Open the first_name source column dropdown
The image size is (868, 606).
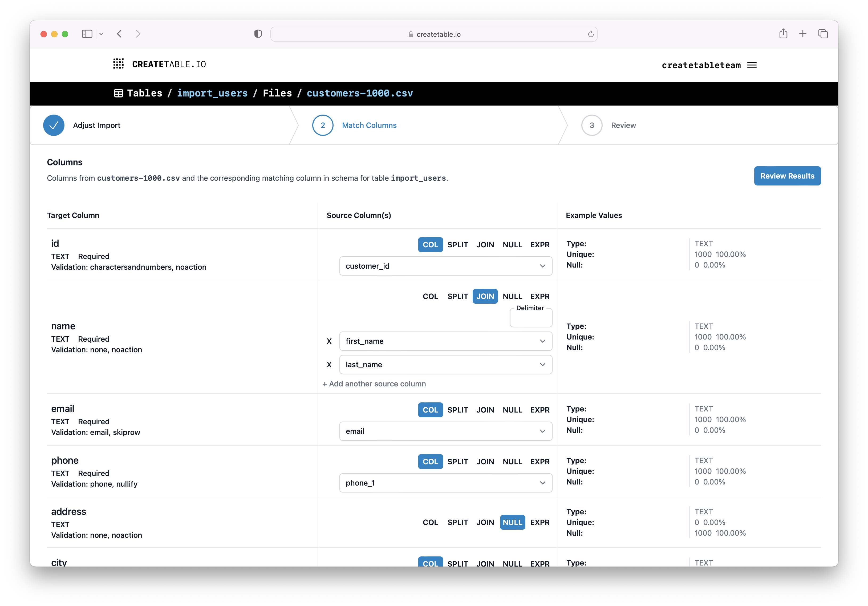[x=446, y=341]
